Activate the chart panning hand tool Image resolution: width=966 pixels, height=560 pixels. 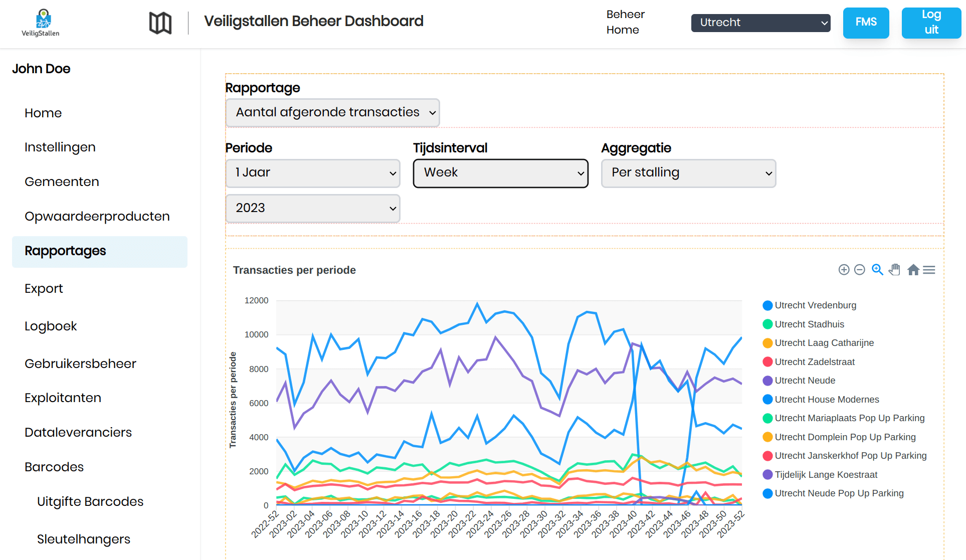[x=894, y=270]
